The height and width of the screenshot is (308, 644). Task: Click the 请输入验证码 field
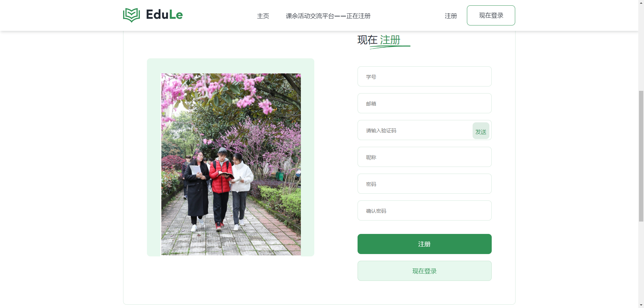click(x=415, y=130)
